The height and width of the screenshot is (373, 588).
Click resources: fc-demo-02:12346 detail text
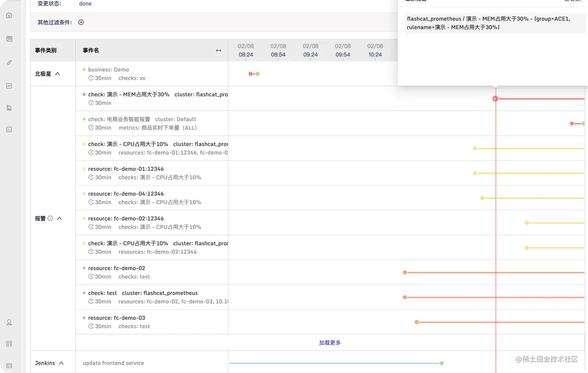(x=157, y=252)
